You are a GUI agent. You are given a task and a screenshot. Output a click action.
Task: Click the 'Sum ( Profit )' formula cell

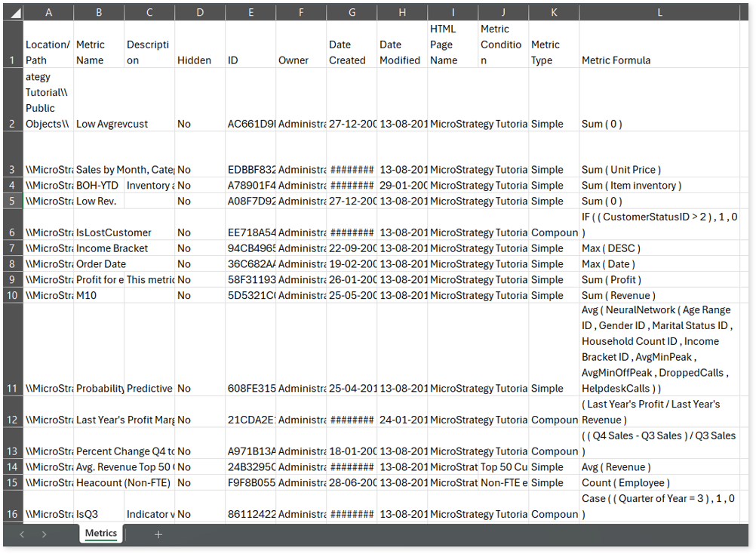(659, 280)
